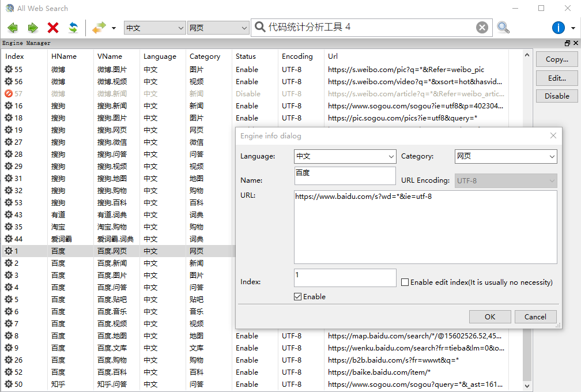Viewport: 581px width, 392px height.
Task: Select the 知乎.问答 engine row
Action: click(256, 385)
